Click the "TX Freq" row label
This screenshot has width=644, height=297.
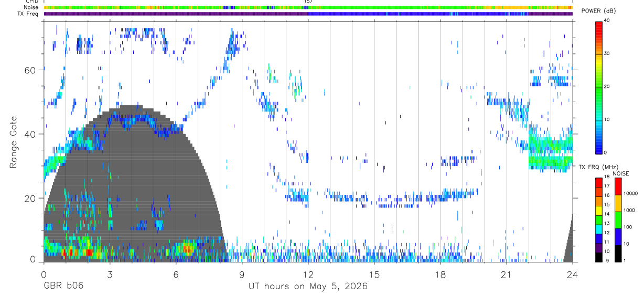28,14
